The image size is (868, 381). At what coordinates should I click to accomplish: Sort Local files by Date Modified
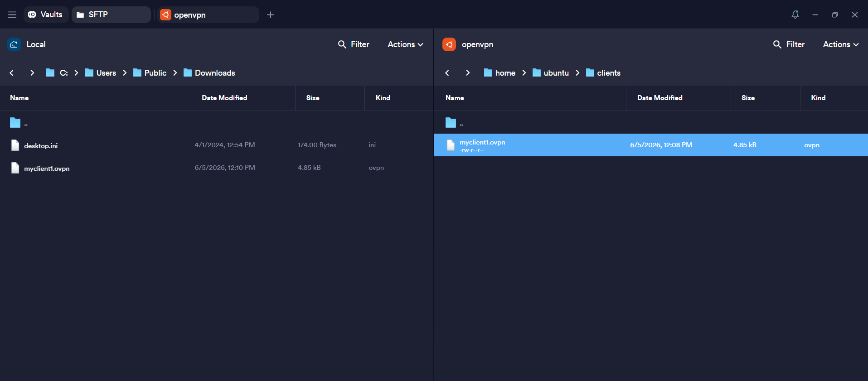[224, 98]
